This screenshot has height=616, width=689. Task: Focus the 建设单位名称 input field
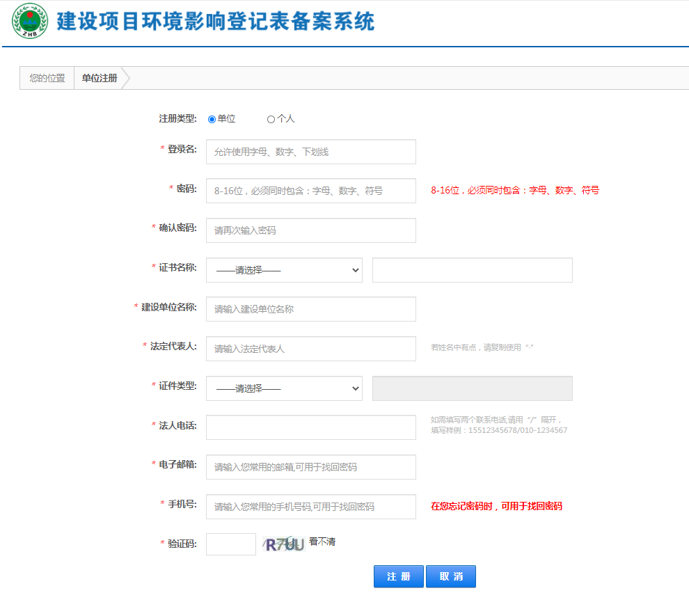click(x=310, y=309)
